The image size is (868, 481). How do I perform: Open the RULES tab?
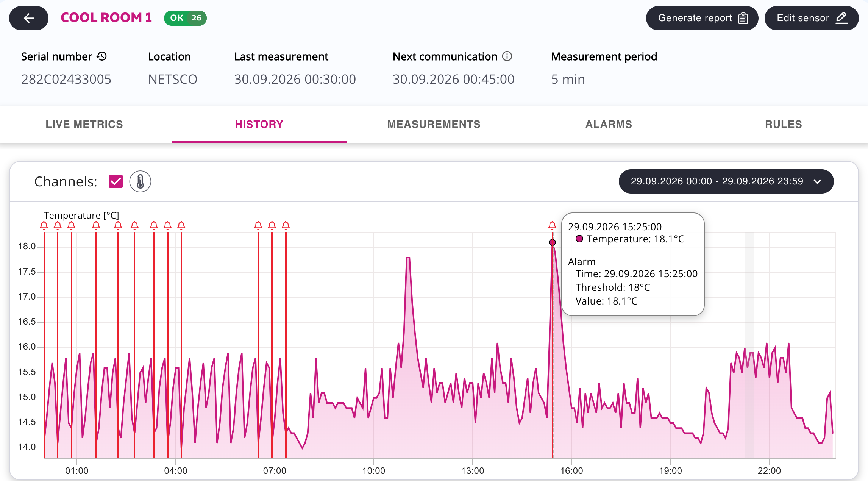pyautogui.click(x=784, y=124)
